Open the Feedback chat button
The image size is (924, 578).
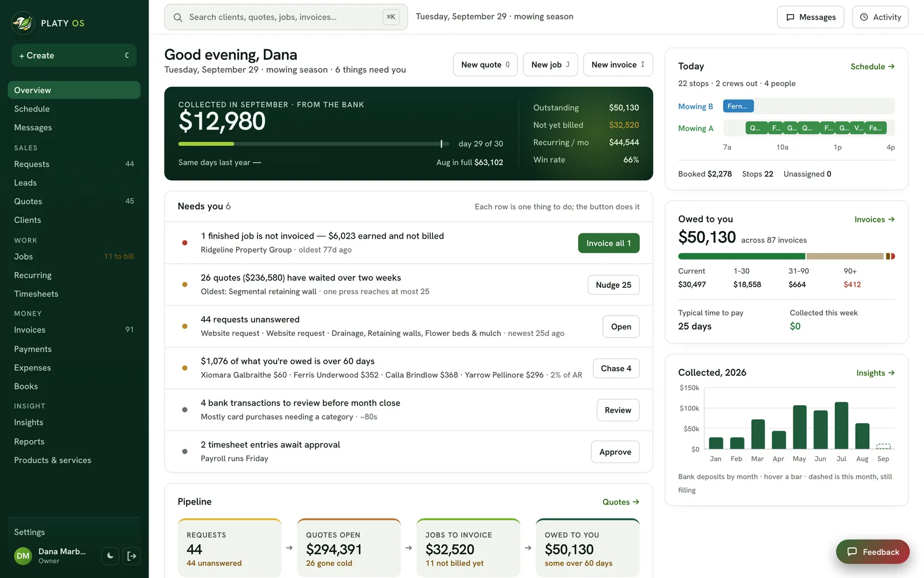point(873,552)
